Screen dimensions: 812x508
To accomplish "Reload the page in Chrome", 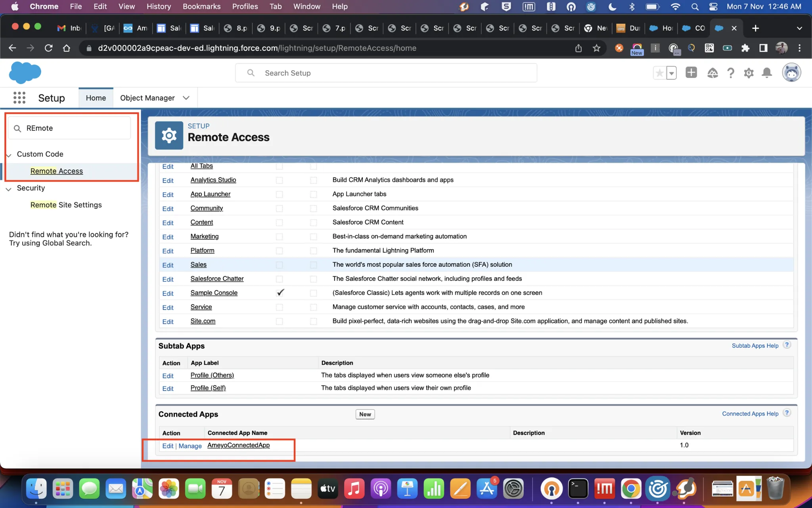I will pos(48,48).
